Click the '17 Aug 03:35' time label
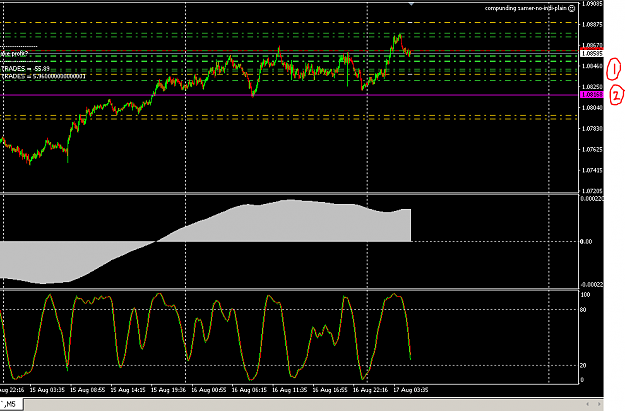625x411 pixels. point(411,390)
